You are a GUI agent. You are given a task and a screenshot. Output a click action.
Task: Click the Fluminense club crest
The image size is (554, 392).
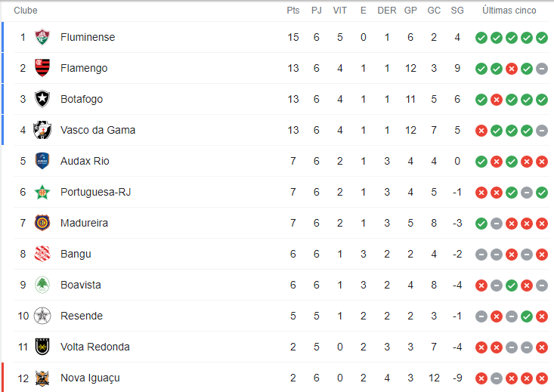pos(42,37)
